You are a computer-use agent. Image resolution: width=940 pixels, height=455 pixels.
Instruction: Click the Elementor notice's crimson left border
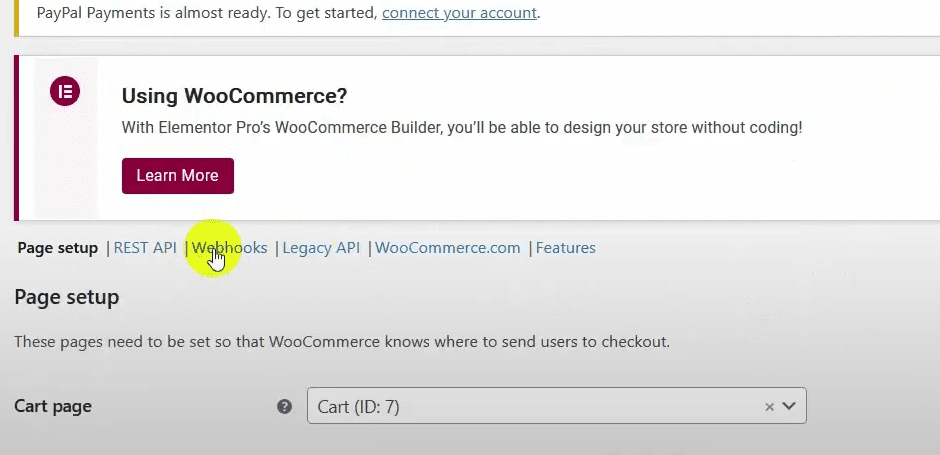click(x=17, y=138)
